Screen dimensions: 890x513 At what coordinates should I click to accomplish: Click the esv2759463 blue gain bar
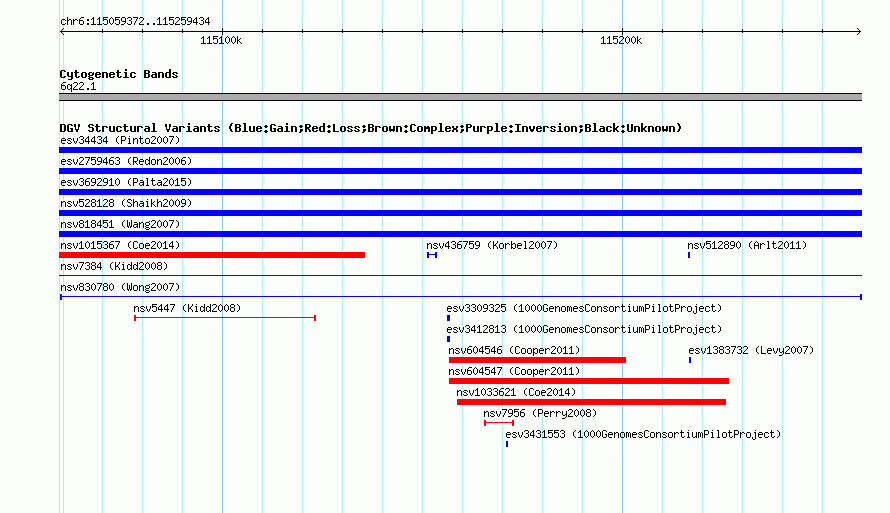[x=460, y=171]
